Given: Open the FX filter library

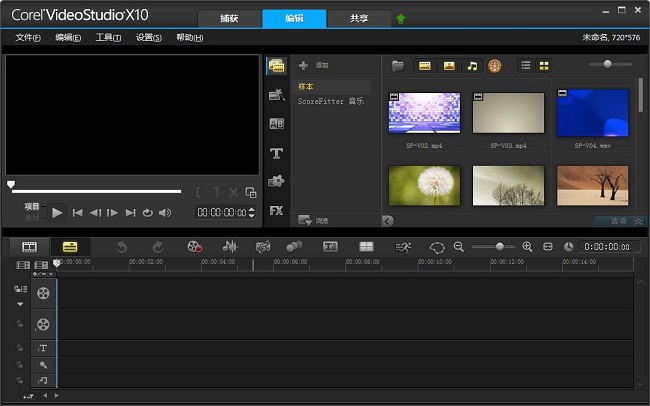Looking at the screenshot, I should 277,211.
